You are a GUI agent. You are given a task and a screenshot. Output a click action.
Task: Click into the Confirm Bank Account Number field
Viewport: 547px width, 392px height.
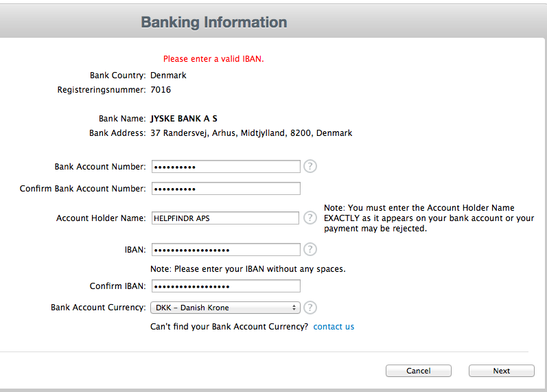225,188
